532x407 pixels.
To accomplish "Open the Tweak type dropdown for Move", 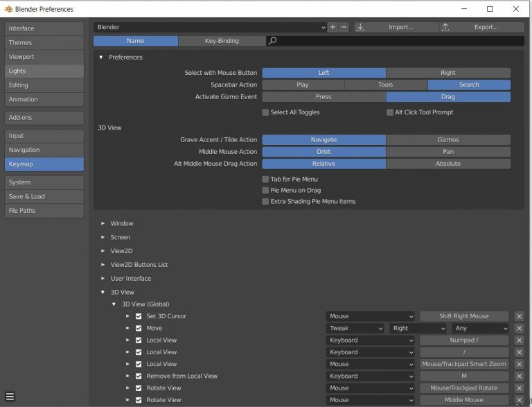I will point(355,329).
